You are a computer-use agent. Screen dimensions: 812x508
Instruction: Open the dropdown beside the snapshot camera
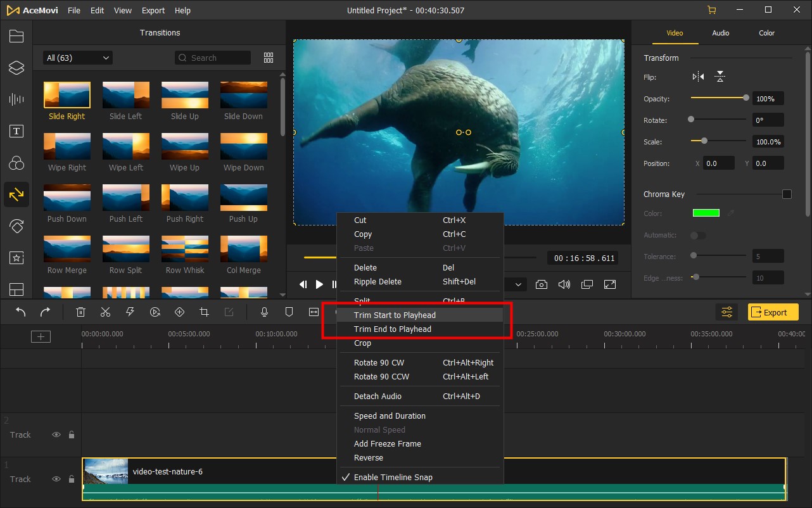click(517, 284)
